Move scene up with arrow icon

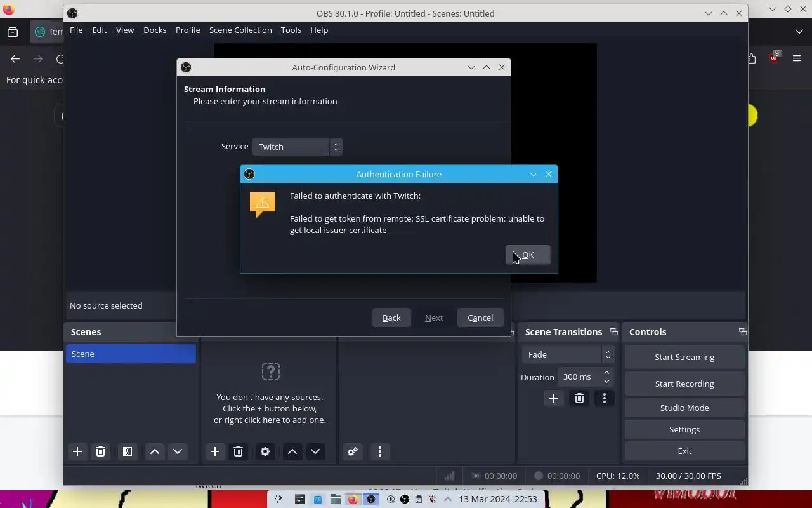coord(155,451)
